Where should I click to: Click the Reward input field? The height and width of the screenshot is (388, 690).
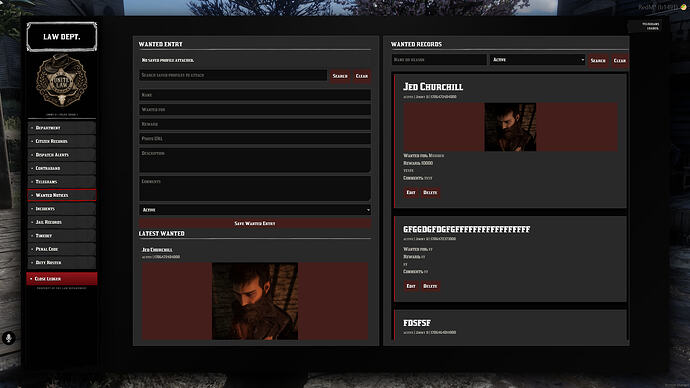(x=255, y=124)
